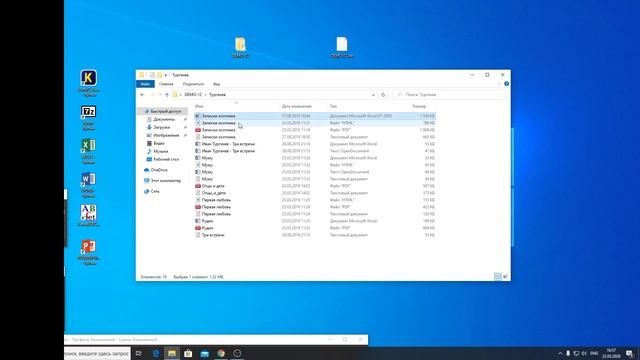
Task: Open the Поделиться ribbon tab
Action: point(193,84)
